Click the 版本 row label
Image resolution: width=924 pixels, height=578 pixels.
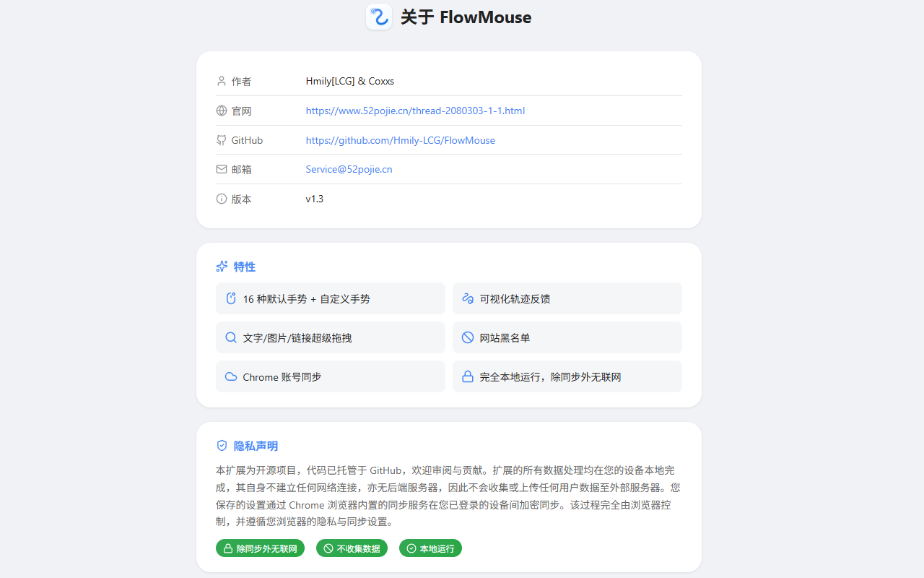coord(241,199)
